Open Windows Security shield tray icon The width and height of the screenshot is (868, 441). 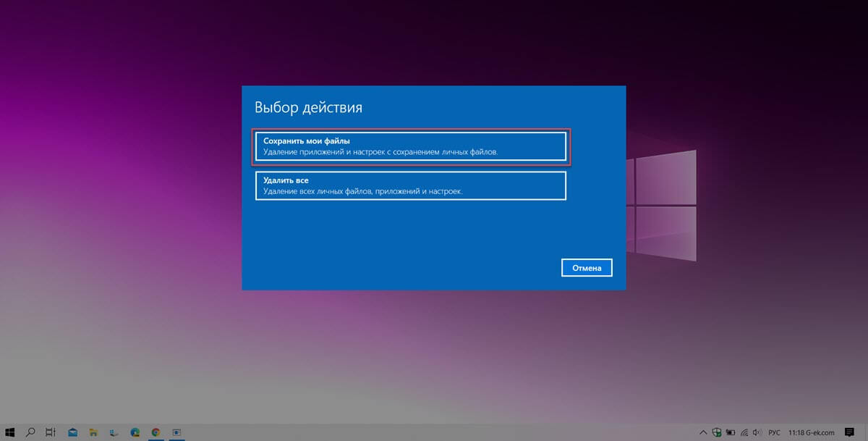tap(716, 432)
